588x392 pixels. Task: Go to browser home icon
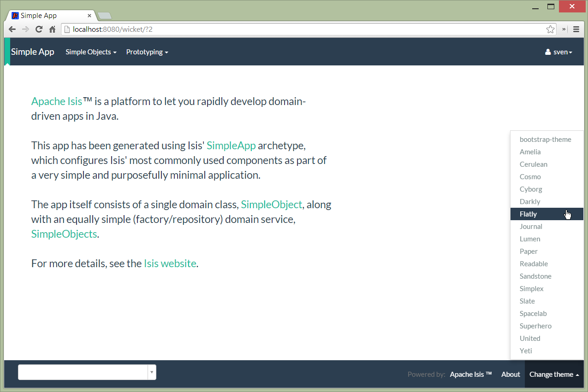(x=52, y=29)
